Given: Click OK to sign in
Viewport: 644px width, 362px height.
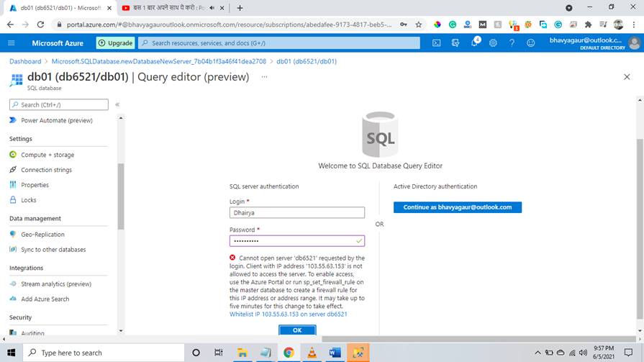Looking at the screenshot, I should point(297,330).
